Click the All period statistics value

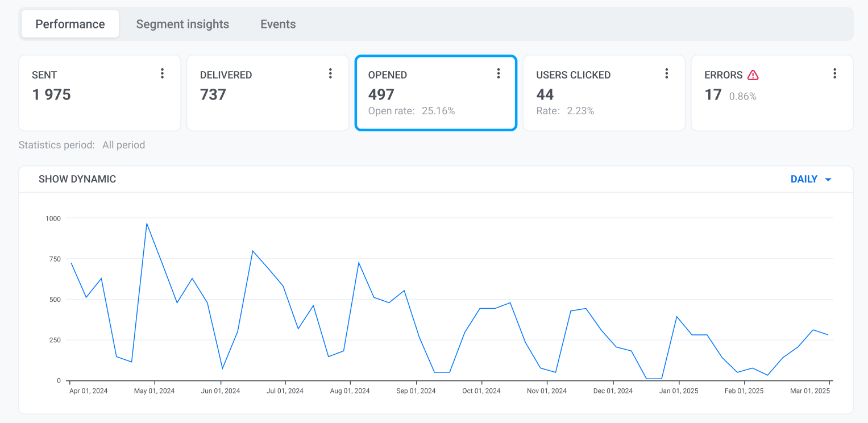(123, 145)
